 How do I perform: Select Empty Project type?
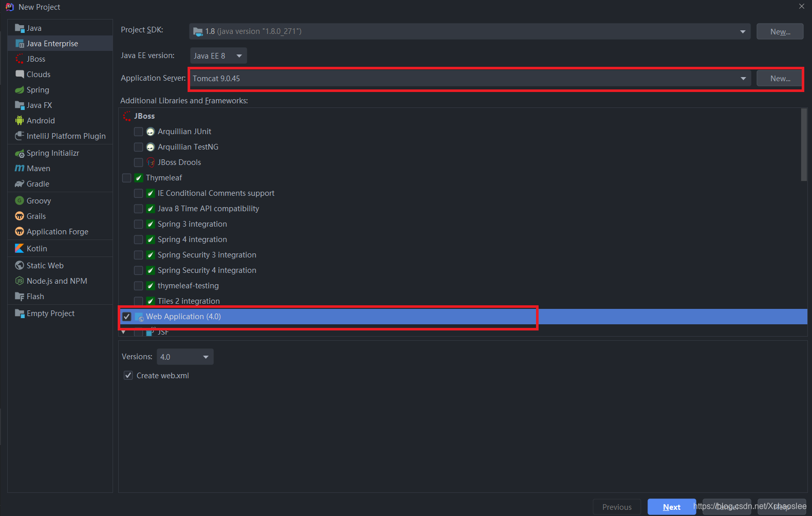[60, 314]
